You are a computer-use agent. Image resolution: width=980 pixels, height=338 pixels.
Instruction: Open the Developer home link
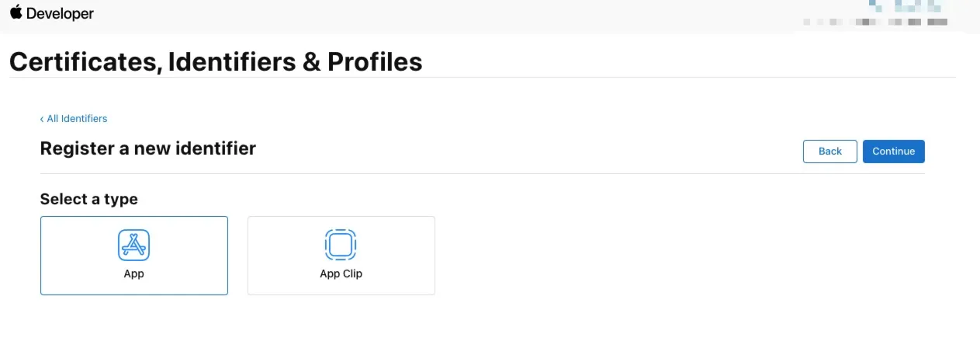(x=60, y=13)
